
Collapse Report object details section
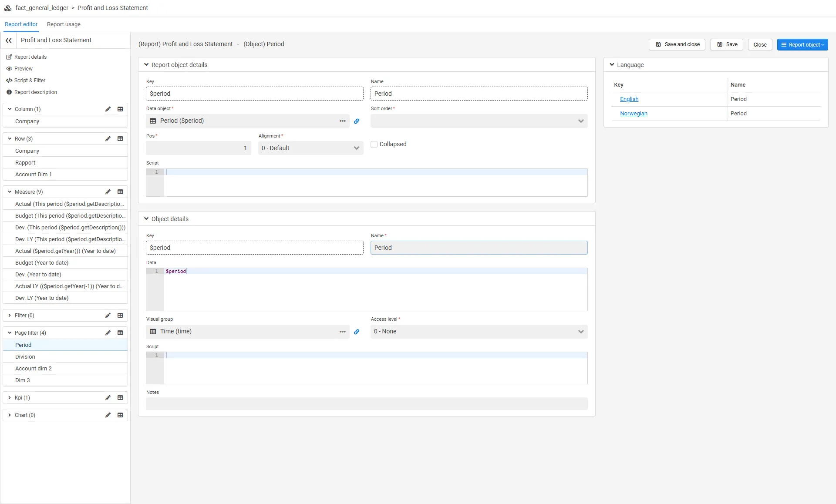(146, 65)
